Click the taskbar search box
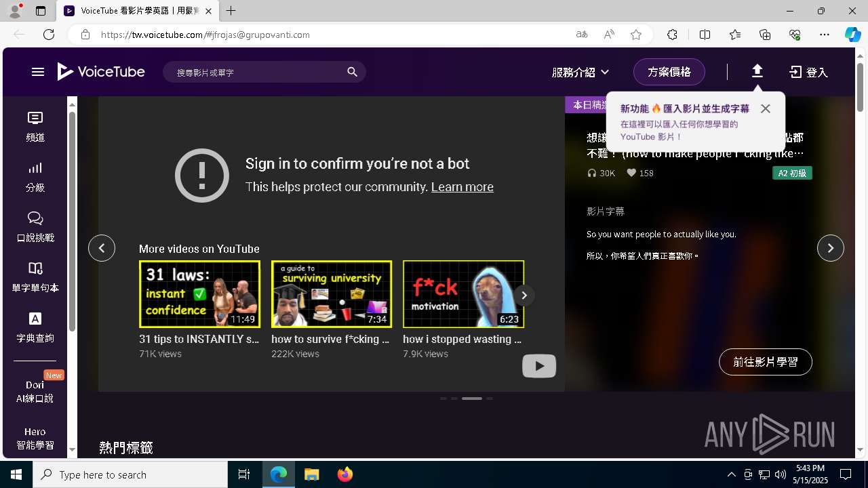This screenshot has height=488, width=868. tap(130, 474)
